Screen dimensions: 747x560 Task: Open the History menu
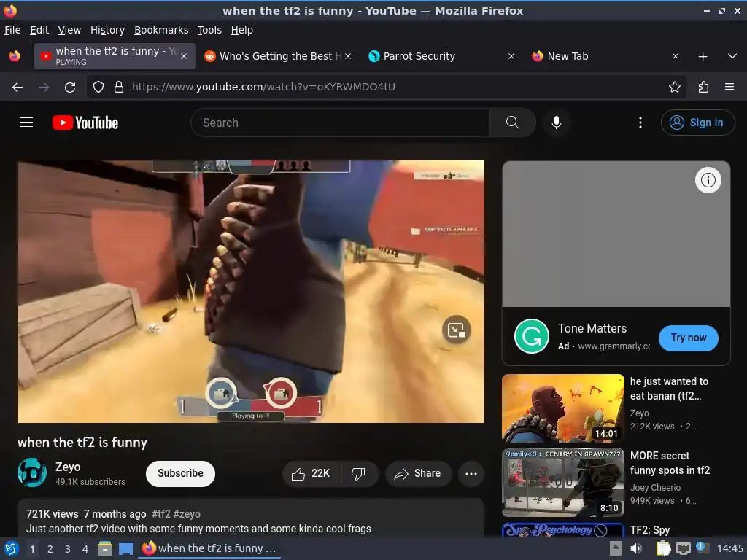point(108,30)
